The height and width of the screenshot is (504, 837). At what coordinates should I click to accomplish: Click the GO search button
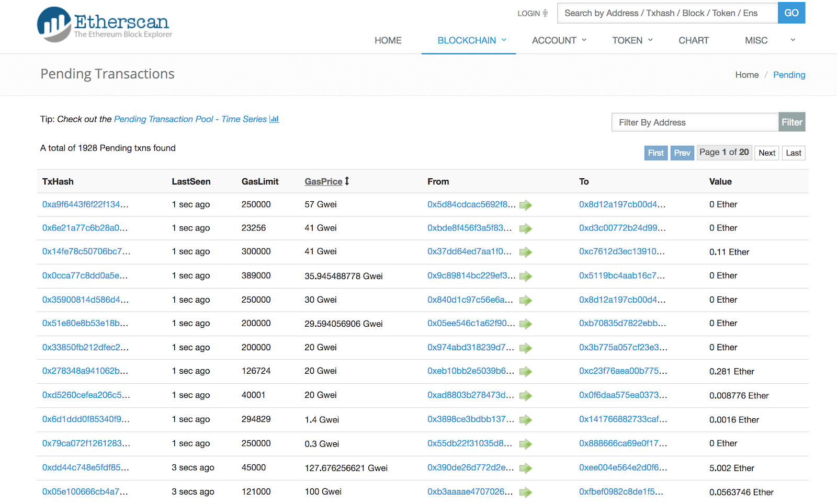tap(791, 13)
